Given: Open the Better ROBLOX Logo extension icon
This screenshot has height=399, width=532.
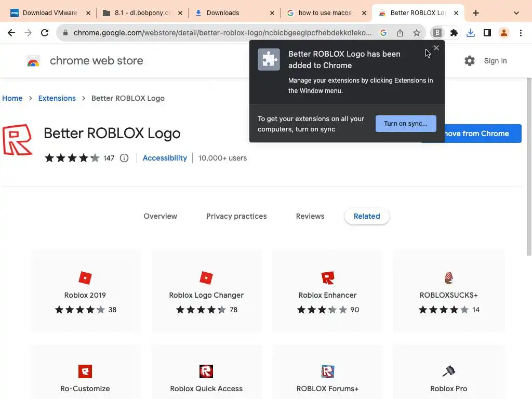Looking at the screenshot, I should (x=437, y=33).
